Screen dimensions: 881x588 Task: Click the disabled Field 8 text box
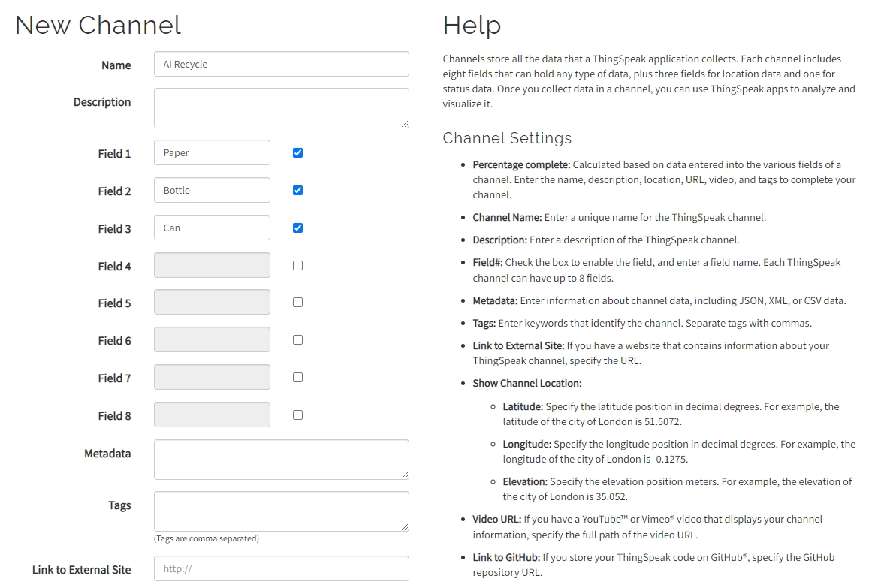tap(212, 415)
